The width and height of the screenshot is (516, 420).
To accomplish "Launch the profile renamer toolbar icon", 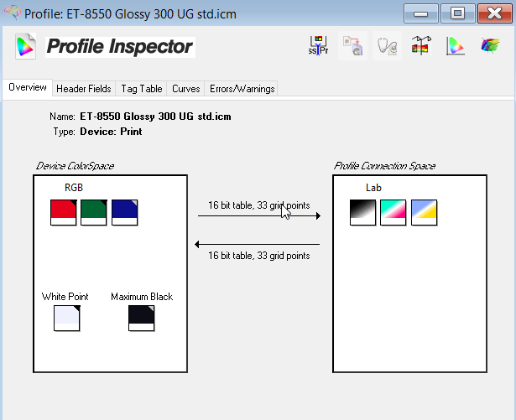I will 318,46.
